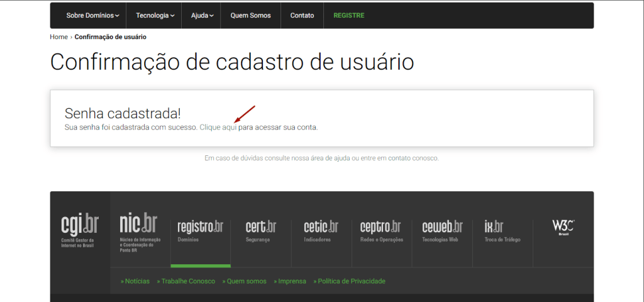Open the W3C Brasil logo
Image resolution: width=644 pixels, height=302 pixels.
(563, 227)
